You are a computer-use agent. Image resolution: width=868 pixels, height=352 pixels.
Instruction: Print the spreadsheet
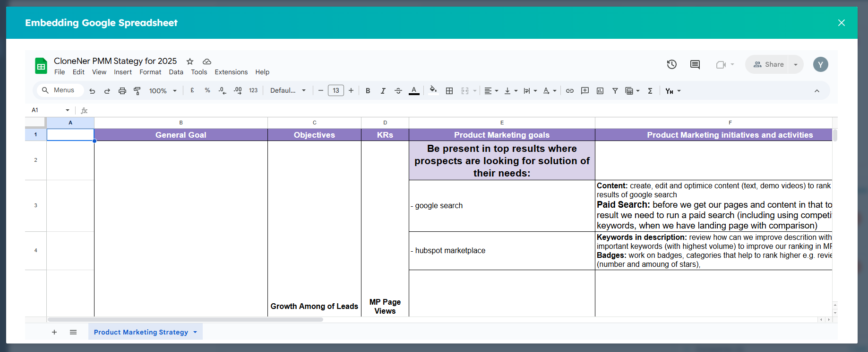click(122, 91)
